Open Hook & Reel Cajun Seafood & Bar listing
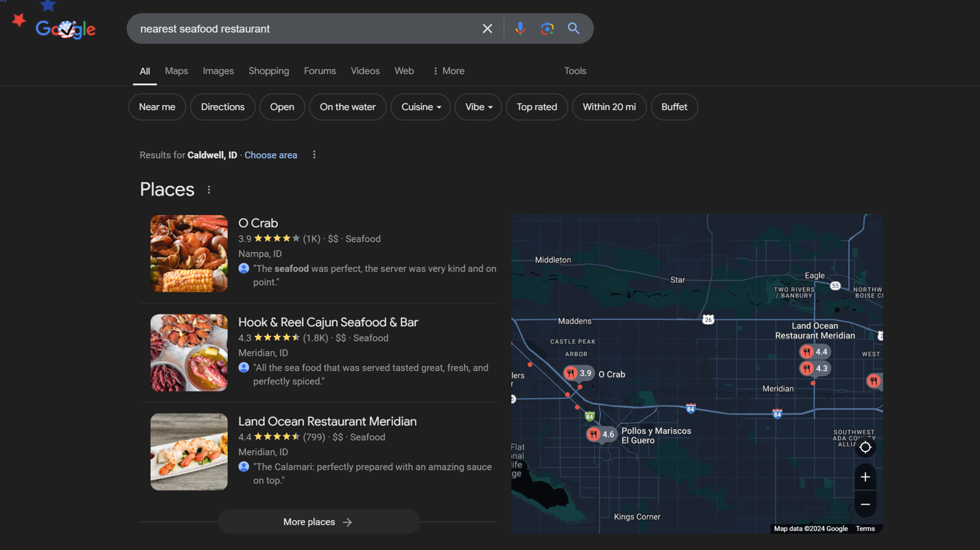Screen dimensions: 980x550 point(328,322)
